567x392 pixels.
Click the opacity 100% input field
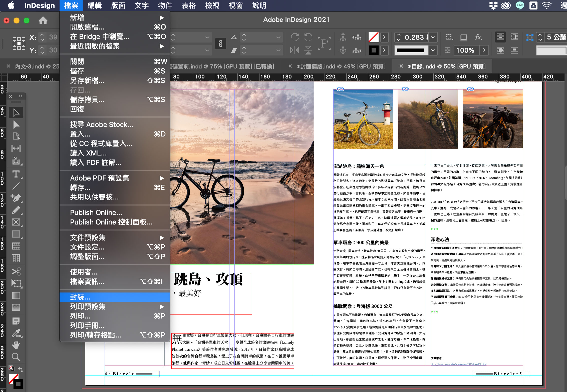point(465,50)
